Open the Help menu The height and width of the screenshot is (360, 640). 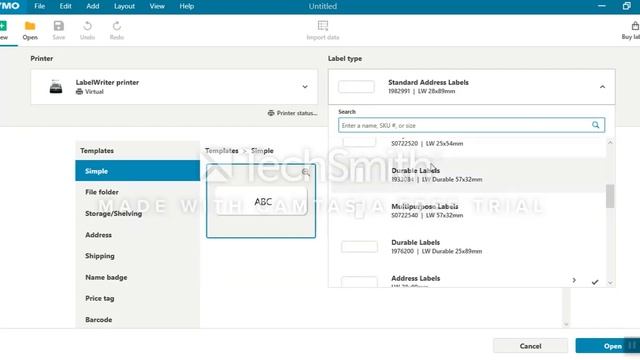tap(187, 6)
